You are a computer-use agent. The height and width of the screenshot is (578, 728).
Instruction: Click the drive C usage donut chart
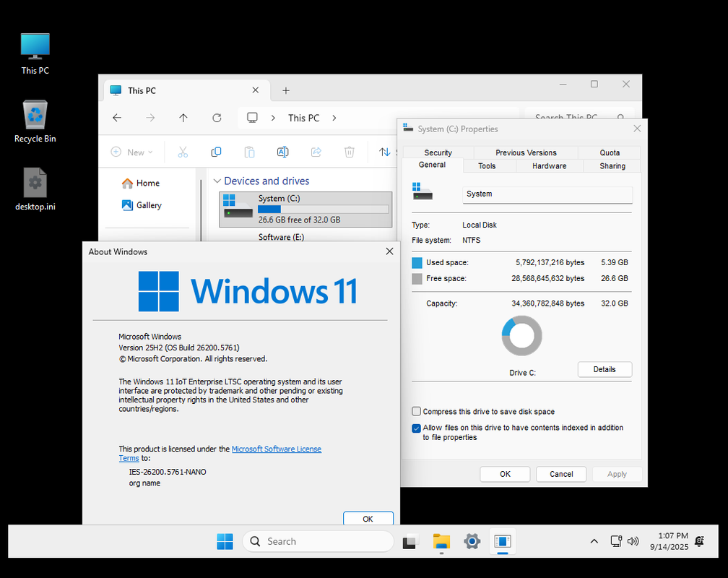[522, 335]
